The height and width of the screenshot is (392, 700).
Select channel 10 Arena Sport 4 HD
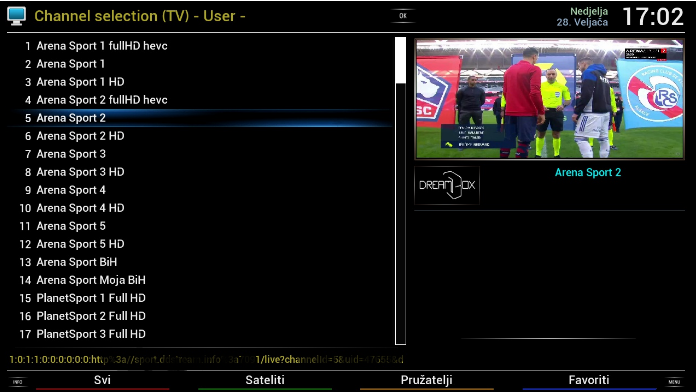[x=200, y=208]
